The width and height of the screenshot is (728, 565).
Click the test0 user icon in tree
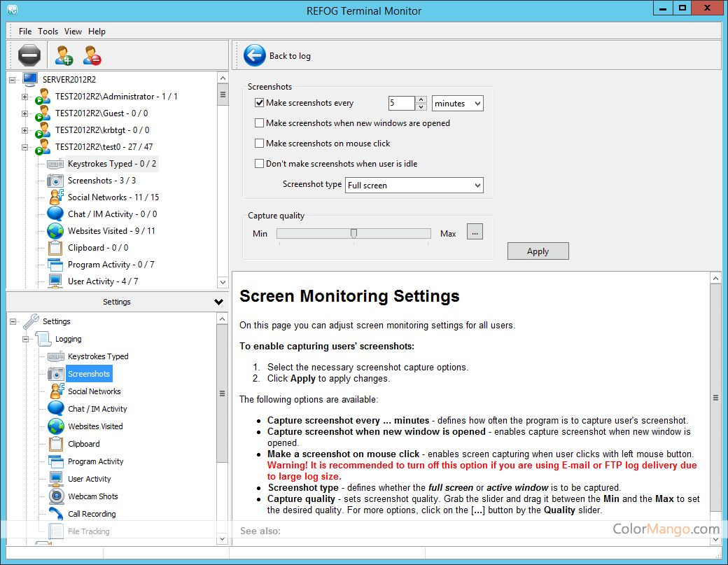(x=43, y=147)
